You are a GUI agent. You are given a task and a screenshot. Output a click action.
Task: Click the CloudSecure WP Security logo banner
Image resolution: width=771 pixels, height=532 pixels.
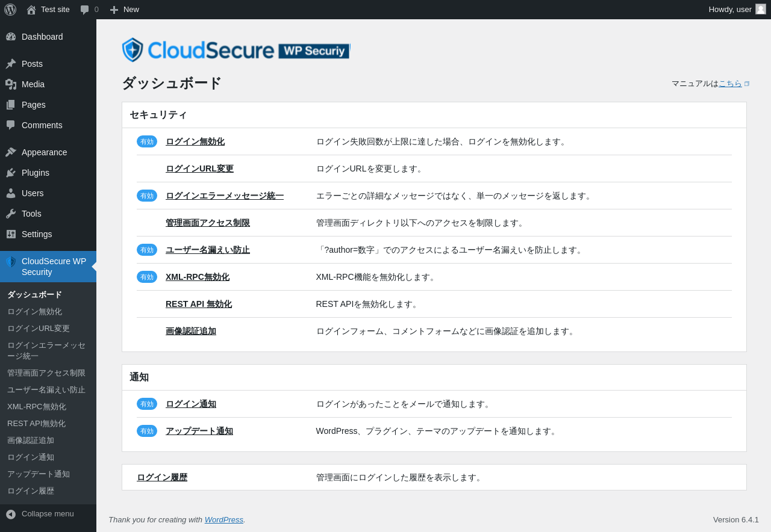tap(236, 50)
